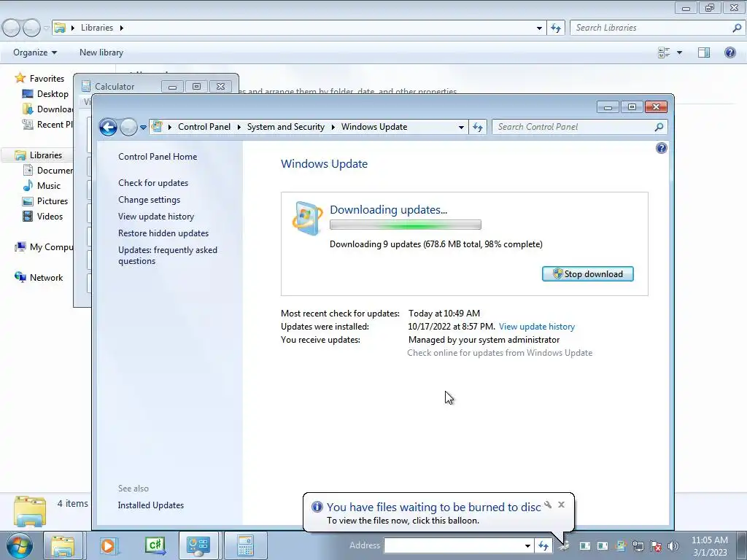The height and width of the screenshot is (560, 747).
Task: Open Windows Explorer from taskbar
Action: [63, 545]
